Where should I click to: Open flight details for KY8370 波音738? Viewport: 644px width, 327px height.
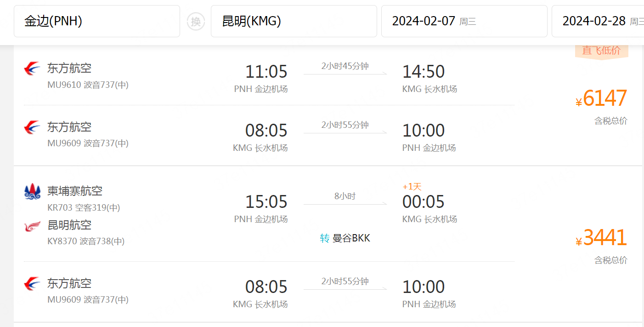pos(86,241)
